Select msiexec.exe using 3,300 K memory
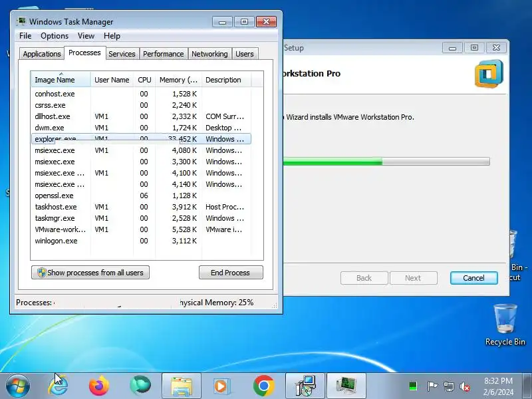 [142, 162]
